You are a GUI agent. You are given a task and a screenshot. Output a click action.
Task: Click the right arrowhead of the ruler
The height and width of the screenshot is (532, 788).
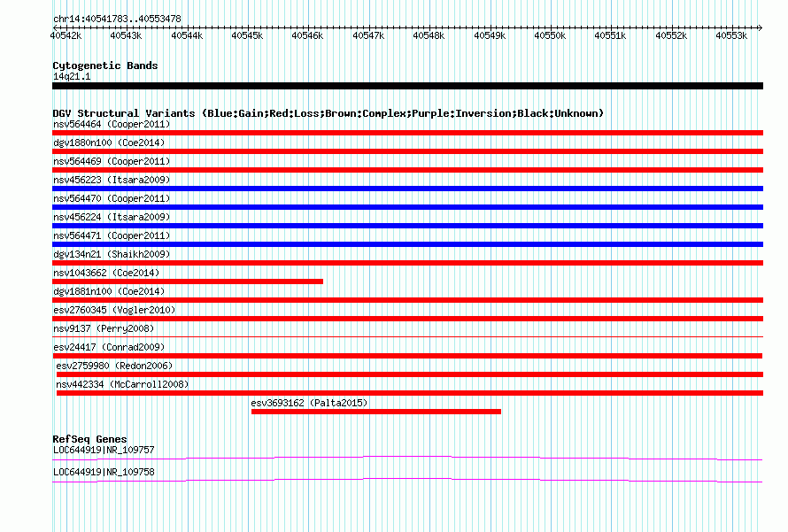point(761,27)
